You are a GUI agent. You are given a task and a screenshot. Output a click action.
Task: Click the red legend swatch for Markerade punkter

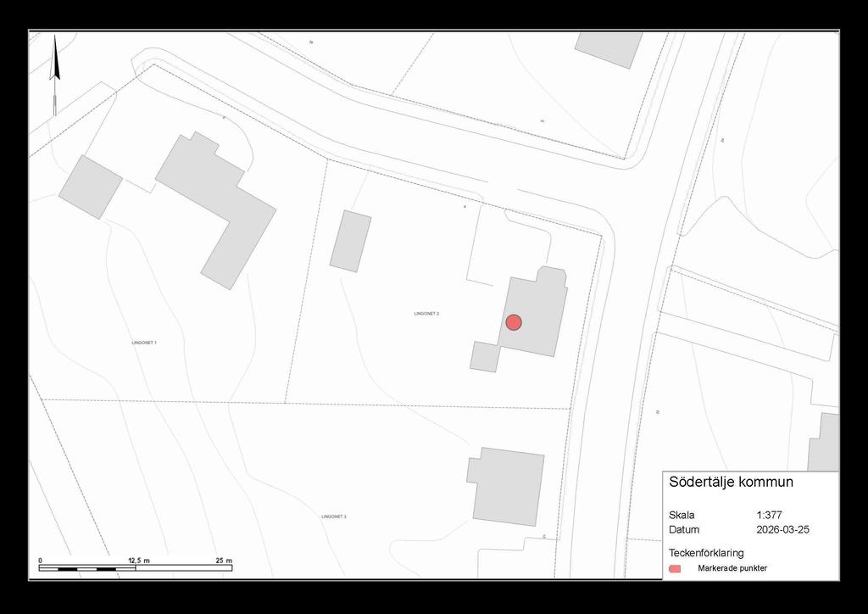(x=675, y=568)
